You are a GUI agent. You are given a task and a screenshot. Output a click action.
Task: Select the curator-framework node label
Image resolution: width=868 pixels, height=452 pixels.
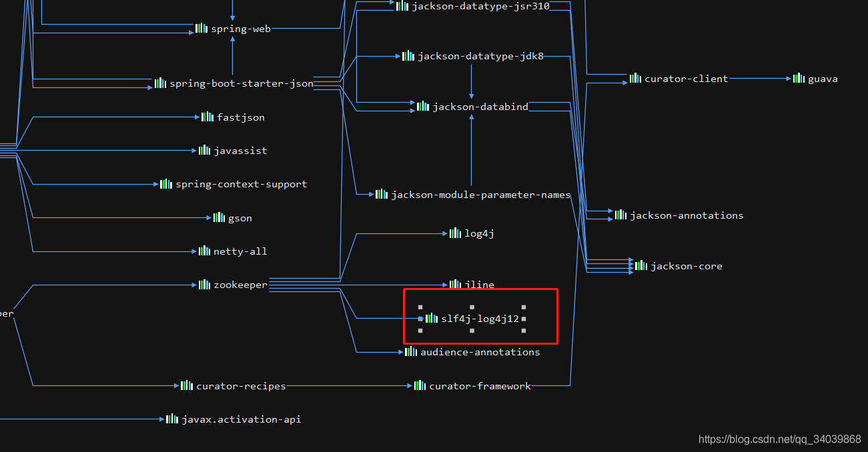coord(480,386)
